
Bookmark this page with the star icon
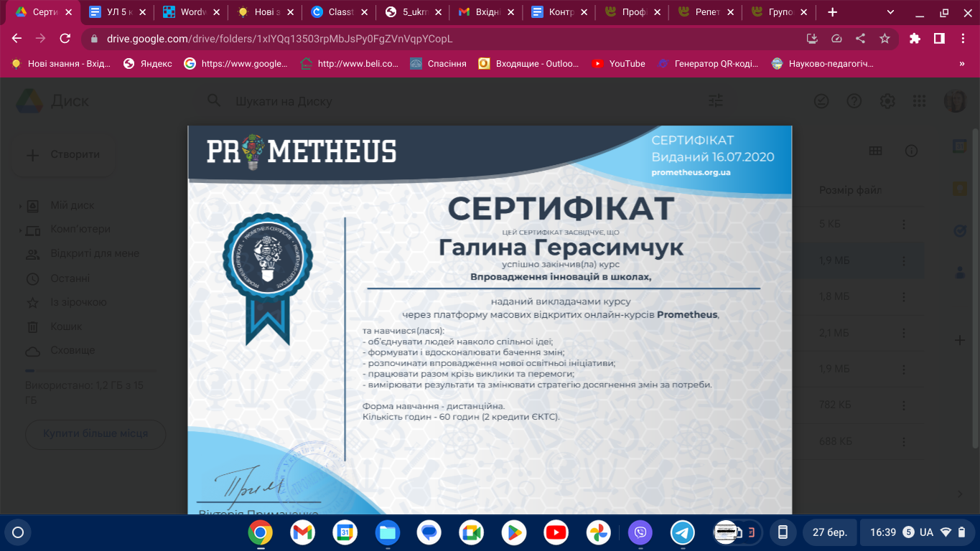885,39
